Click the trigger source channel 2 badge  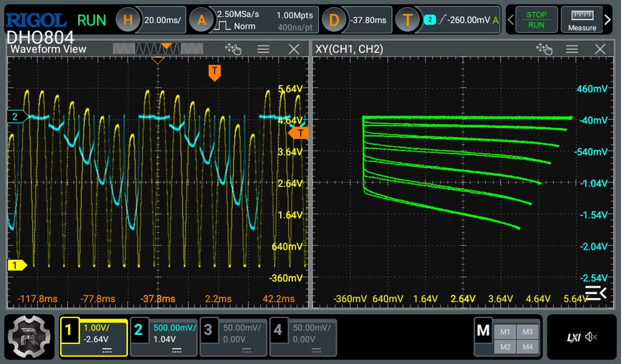click(x=430, y=20)
